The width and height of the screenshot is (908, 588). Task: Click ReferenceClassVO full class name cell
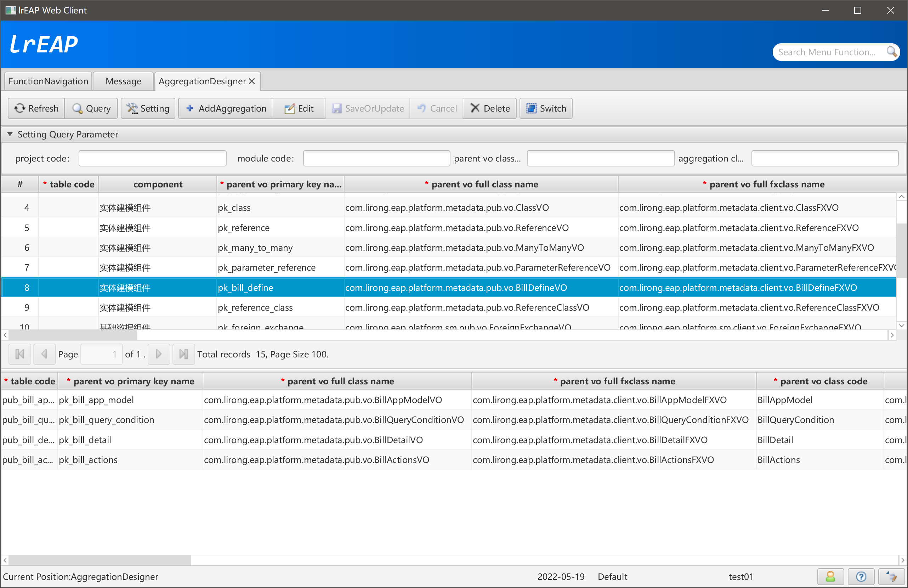point(481,307)
